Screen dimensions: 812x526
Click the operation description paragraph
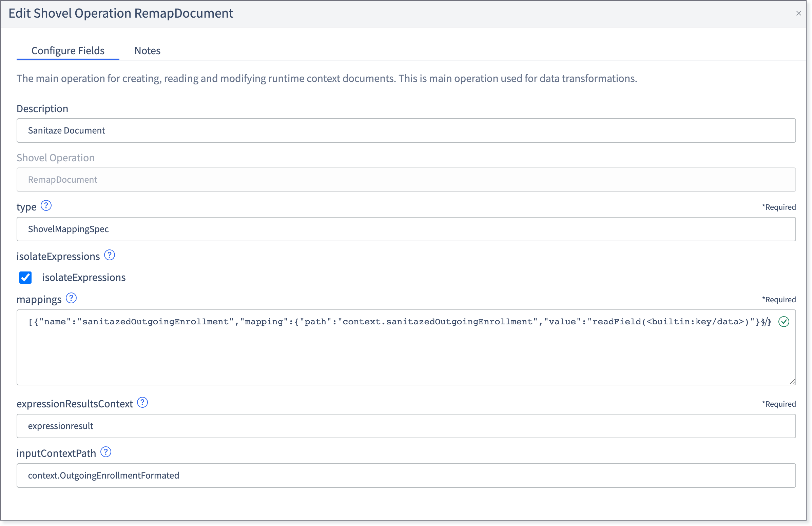pyautogui.click(x=327, y=78)
